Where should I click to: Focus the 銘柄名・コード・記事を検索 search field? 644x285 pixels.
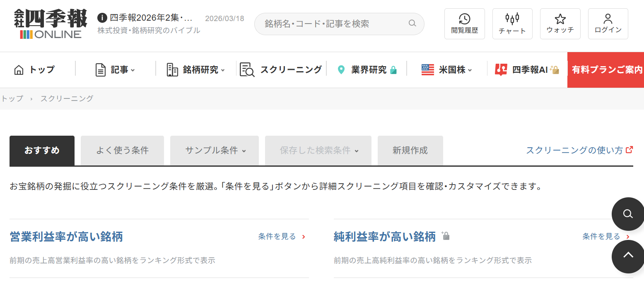[331, 24]
